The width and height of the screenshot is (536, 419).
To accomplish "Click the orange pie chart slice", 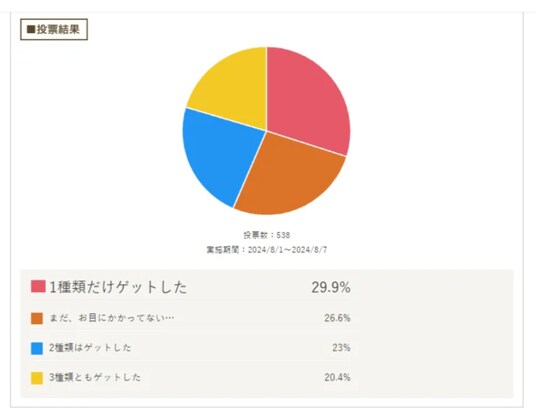I will click(x=291, y=178).
